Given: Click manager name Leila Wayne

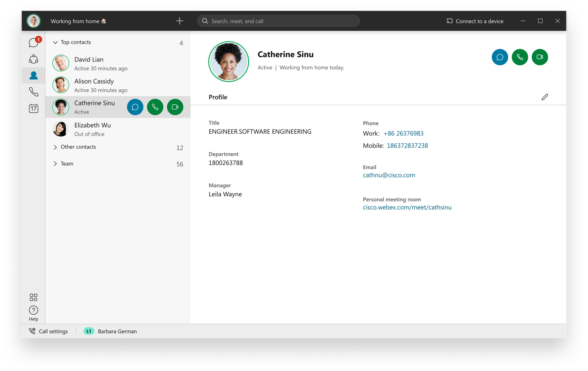Looking at the screenshot, I should pyautogui.click(x=225, y=194).
